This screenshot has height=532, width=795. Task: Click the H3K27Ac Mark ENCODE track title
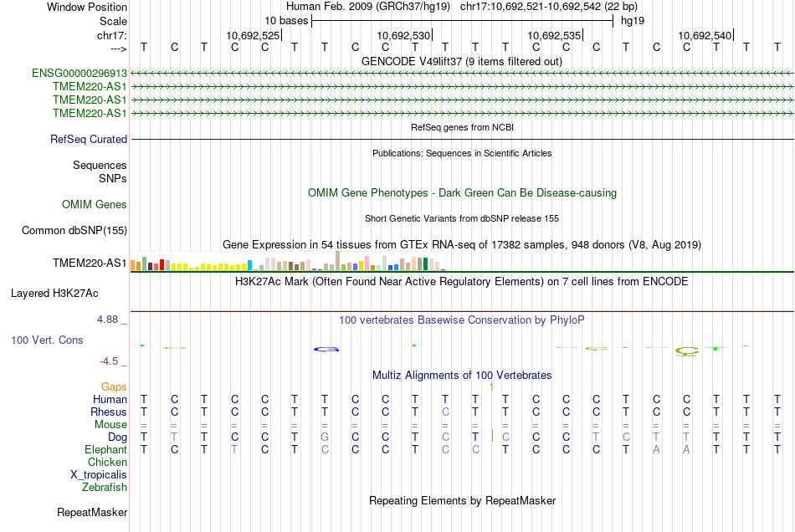[x=462, y=282]
